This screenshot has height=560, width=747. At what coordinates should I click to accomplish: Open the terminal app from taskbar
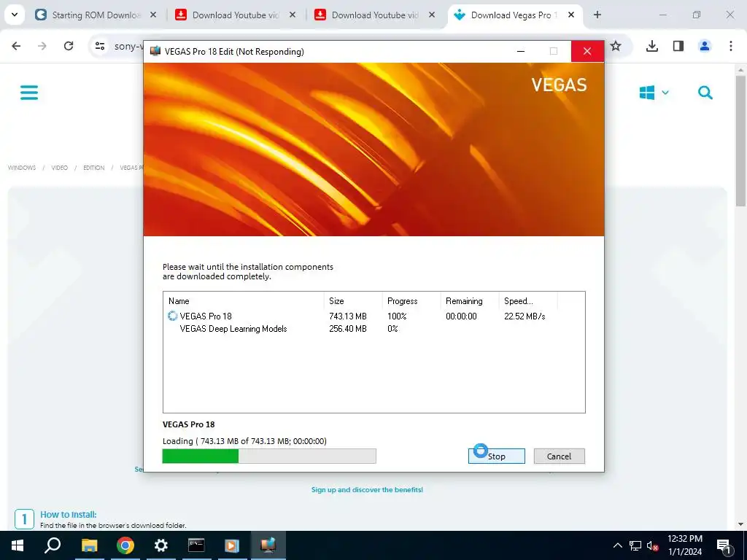196,545
